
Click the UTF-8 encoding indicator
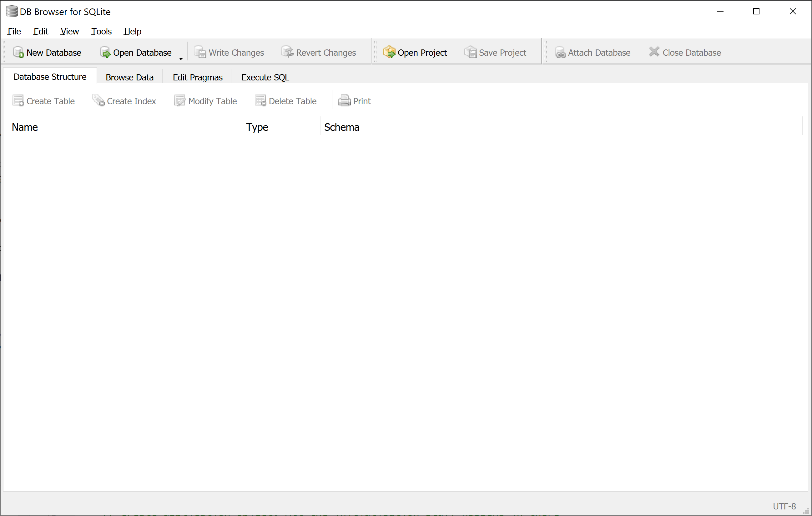(x=784, y=506)
